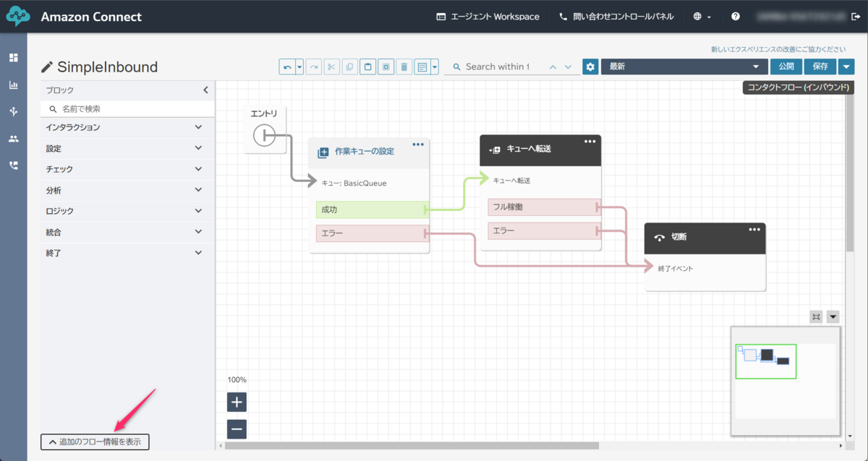Viewport: 868px width, 461px height.
Task: Click the フル稼働 branch row
Action: click(x=545, y=207)
